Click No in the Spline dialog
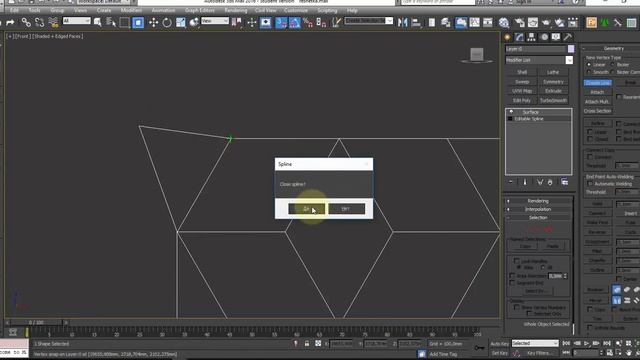Viewport: 640px width, 360px height. pyautogui.click(x=347, y=209)
